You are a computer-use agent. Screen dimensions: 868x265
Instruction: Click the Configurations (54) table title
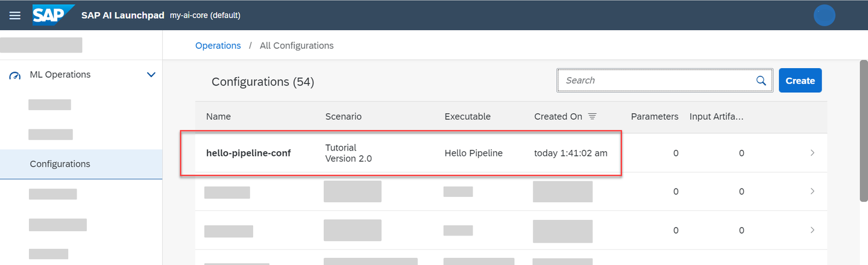(x=263, y=82)
